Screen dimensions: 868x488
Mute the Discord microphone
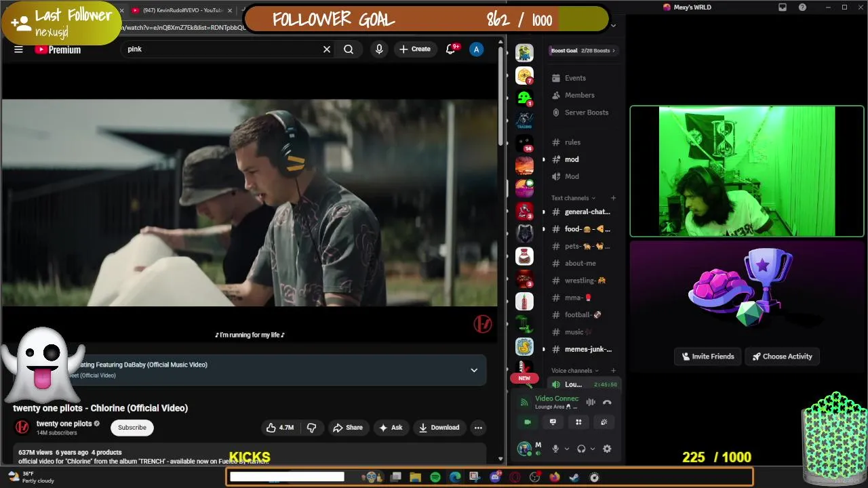coord(555,449)
